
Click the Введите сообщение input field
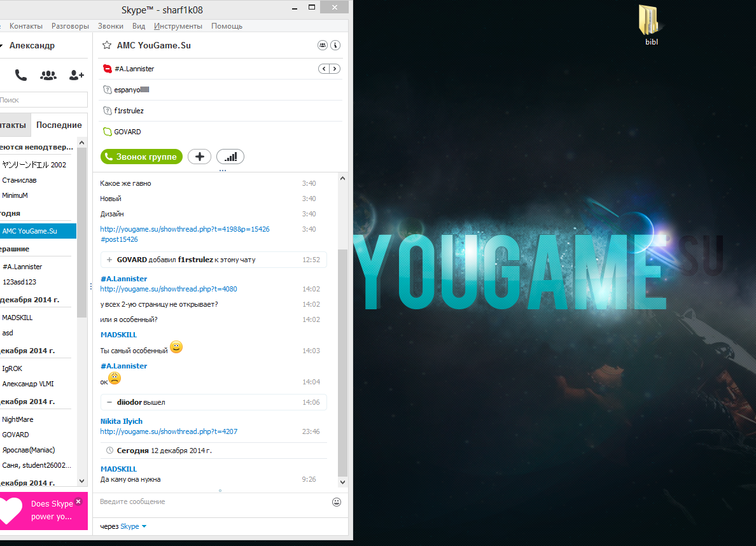coord(213,502)
